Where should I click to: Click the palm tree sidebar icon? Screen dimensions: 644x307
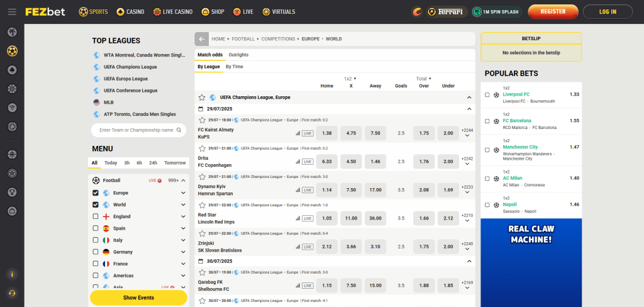(x=12, y=32)
